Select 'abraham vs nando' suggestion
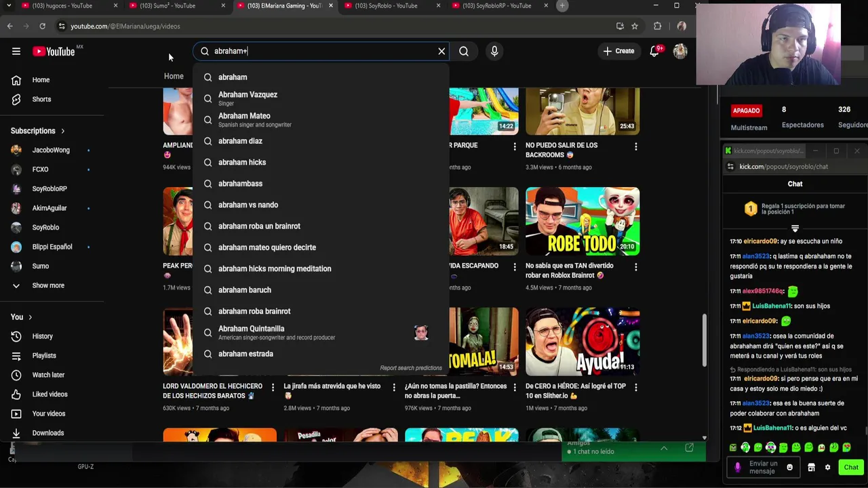The image size is (868, 488). click(321, 205)
